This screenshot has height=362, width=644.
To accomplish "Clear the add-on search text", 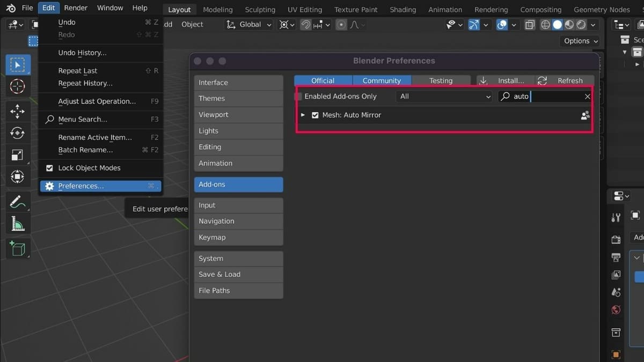I will point(587,97).
